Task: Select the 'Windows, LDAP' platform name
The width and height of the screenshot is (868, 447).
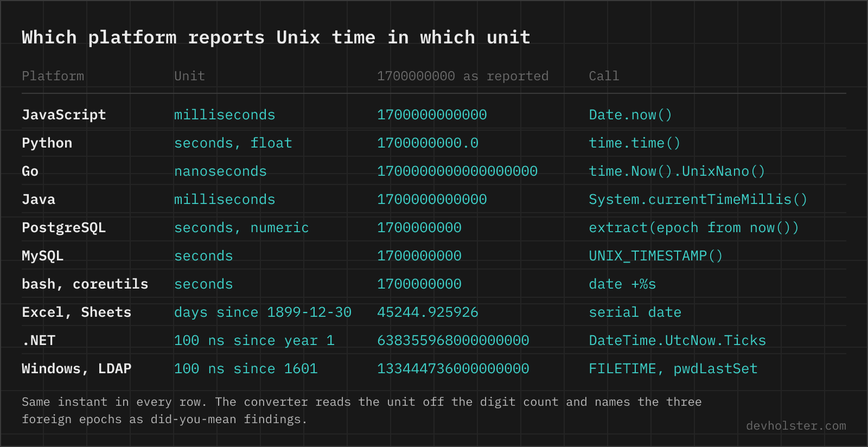Action: click(x=76, y=369)
